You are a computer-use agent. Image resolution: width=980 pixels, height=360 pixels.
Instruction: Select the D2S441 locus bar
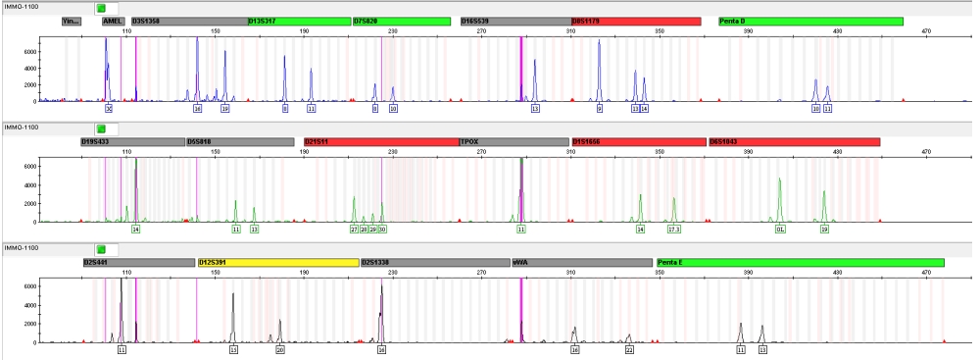coord(139,263)
